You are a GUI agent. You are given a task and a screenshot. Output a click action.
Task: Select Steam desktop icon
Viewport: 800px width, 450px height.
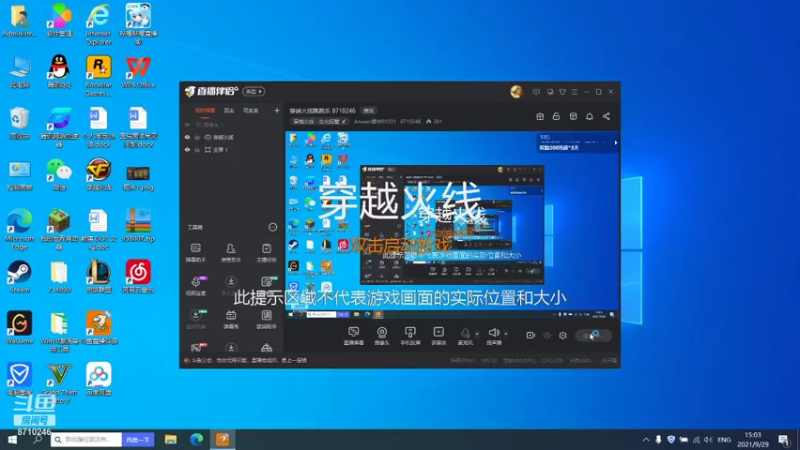coord(19,277)
